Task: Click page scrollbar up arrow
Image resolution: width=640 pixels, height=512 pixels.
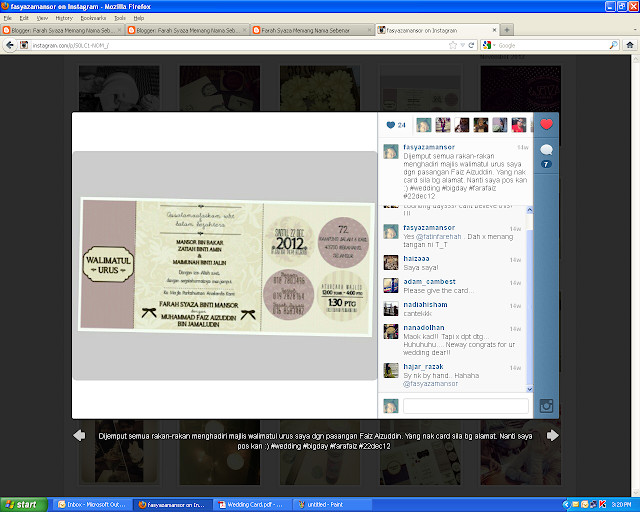Action: pyautogui.click(x=636, y=59)
